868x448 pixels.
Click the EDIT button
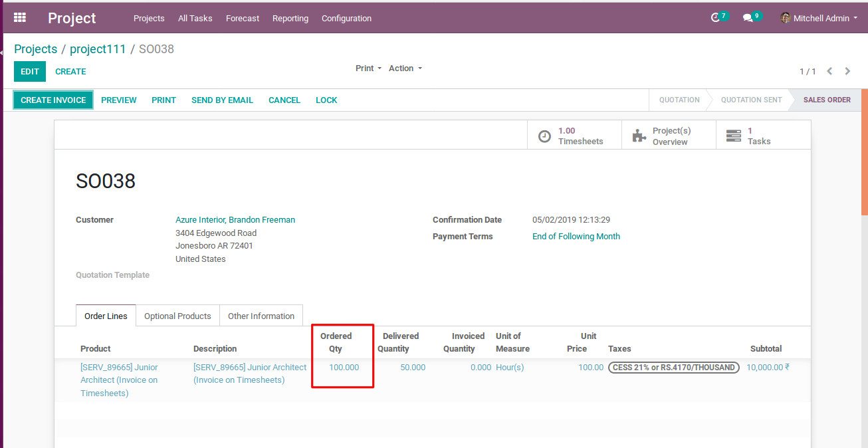[x=30, y=71]
